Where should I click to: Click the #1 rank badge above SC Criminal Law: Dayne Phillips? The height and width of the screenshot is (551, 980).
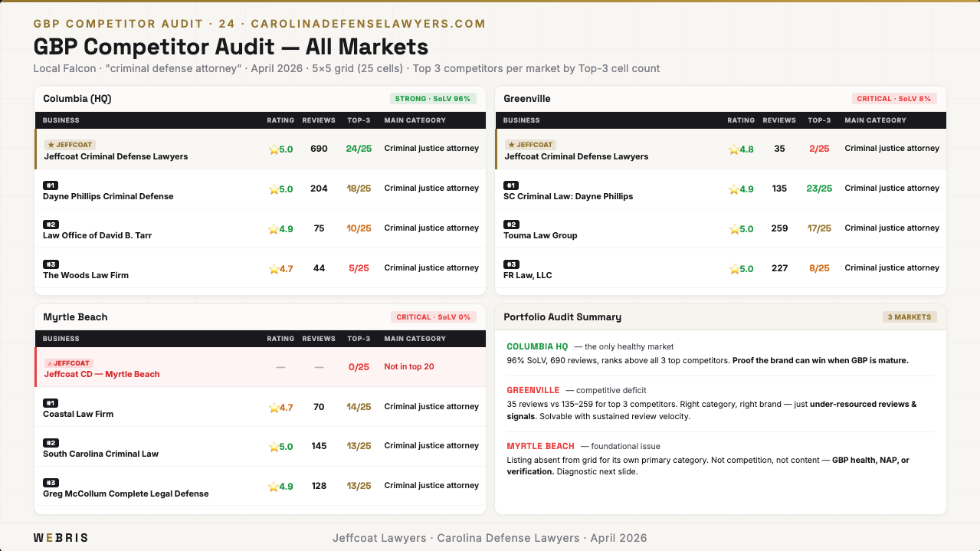click(x=511, y=185)
